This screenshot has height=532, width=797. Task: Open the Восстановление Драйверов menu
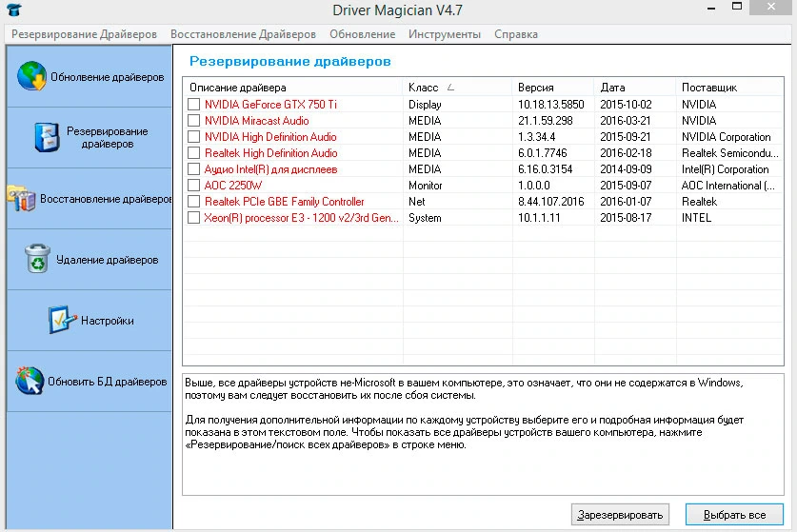click(243, 34)
